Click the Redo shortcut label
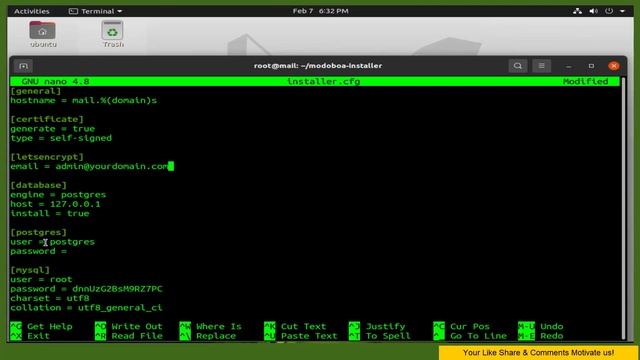This screenshot has height=360, width=640. [551, 336]
